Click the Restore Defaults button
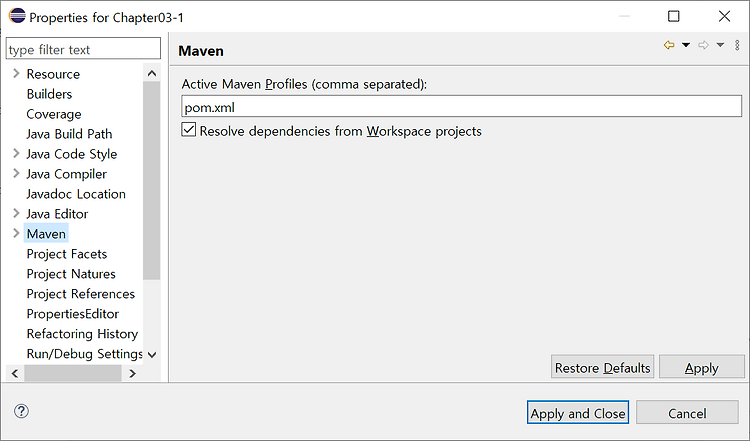This screenshot has width=750, height=441. click(602, 367)
